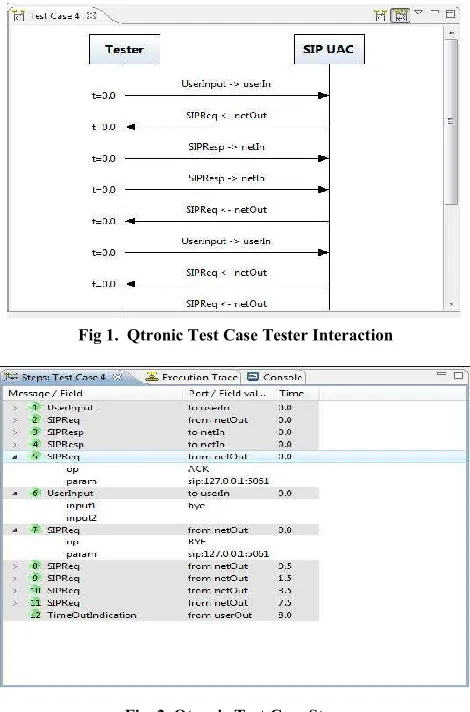Click the diagram vertical scrollbar thumb
Viewport: 470px width, 712px height.
(x=451, y=122)
